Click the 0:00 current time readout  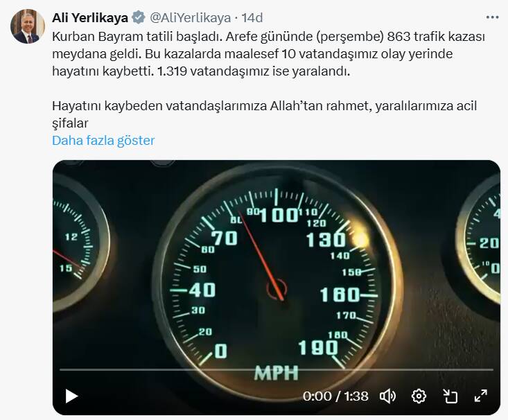(317, 396)
